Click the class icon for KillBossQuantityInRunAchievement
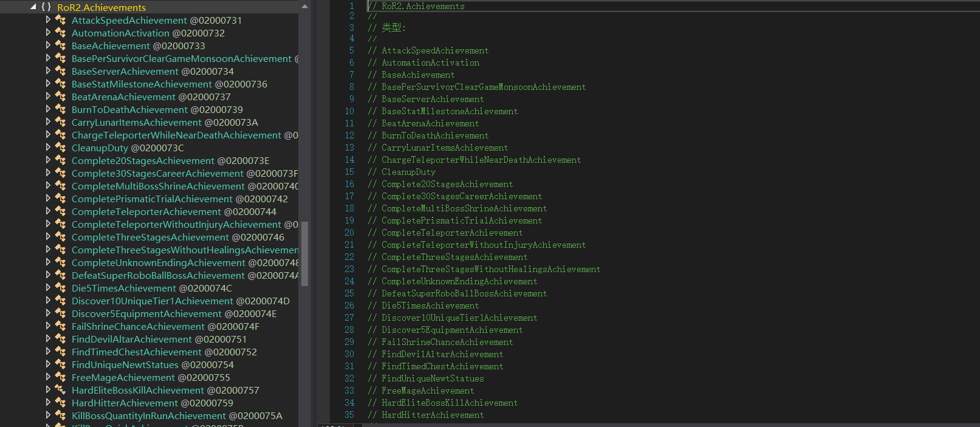980x427 pixels. [60, 415]
